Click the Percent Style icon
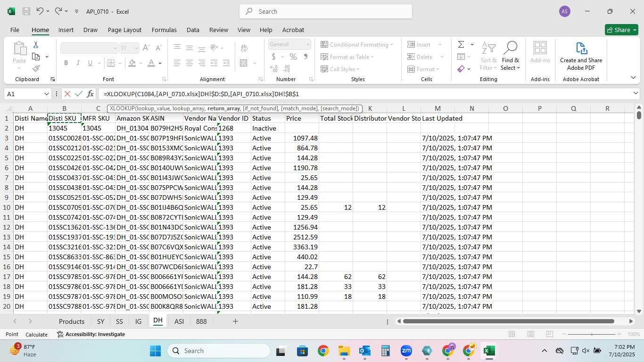 pos(293,57)
